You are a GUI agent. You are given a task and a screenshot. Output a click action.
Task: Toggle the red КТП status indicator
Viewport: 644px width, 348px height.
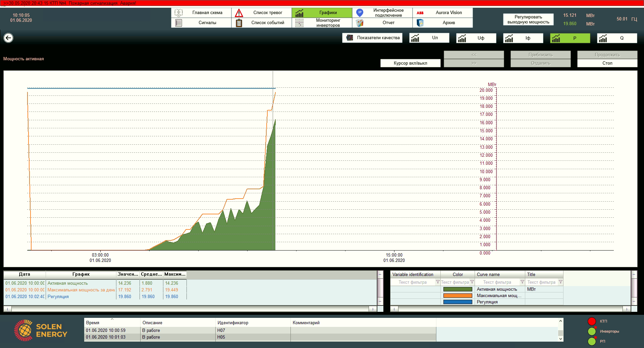pyautogui.click(x=592, y=321)
